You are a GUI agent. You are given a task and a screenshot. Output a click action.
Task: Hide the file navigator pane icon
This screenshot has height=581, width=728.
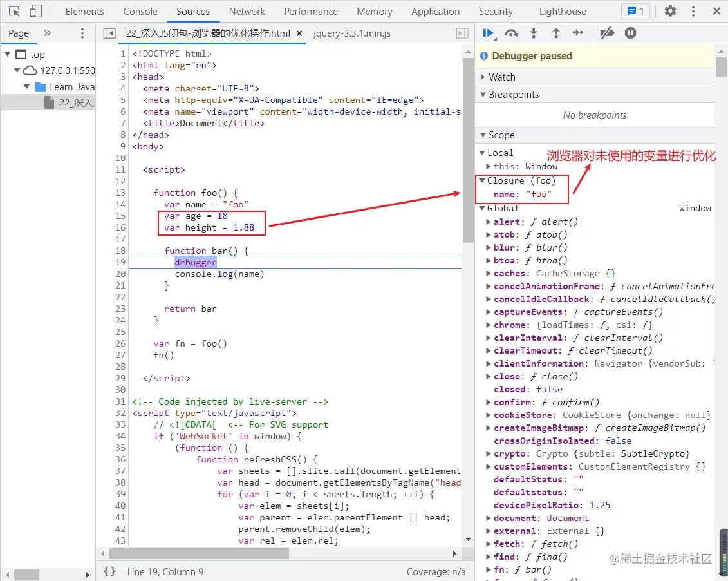[x=109, y=33]
